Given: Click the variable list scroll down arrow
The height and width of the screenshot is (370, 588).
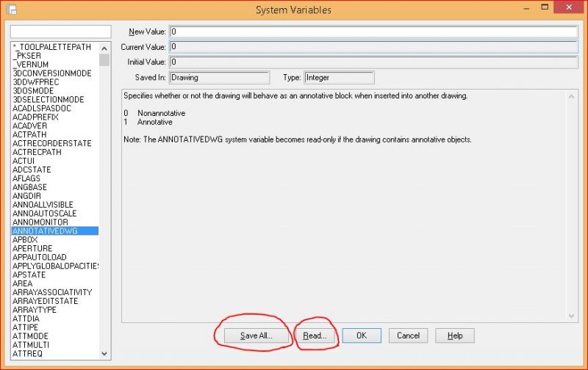Looking at the screenshot, I should (x=104, y=354).
